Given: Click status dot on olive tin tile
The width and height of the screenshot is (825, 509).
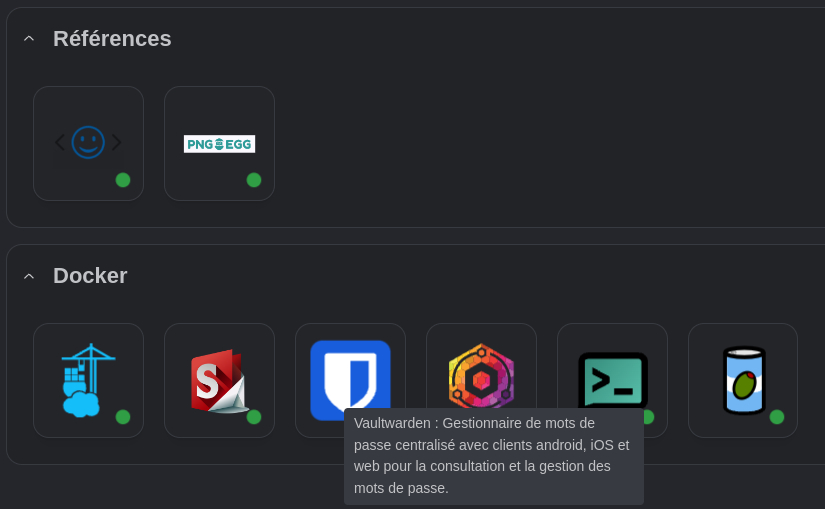Looking at the screenshot, I should point(777,417).
